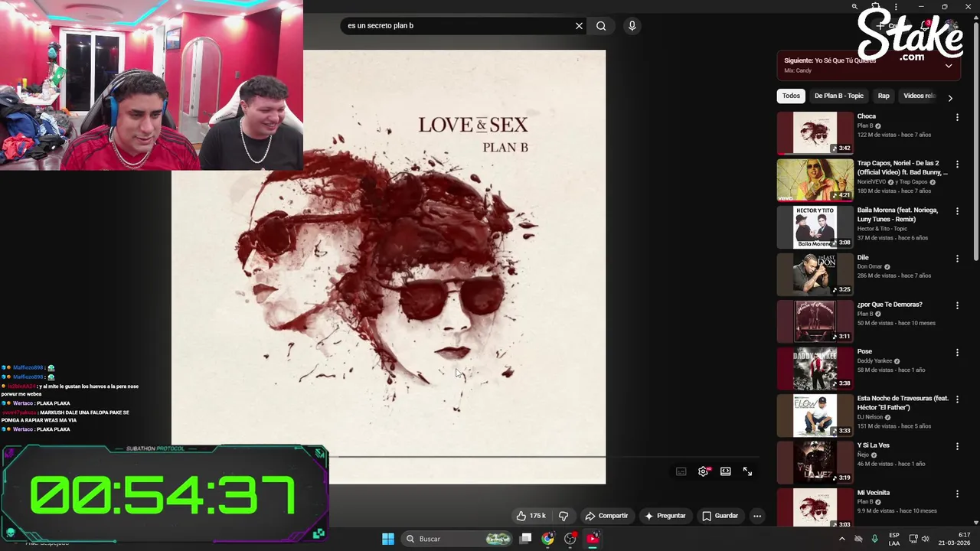980x551 pixels.
Task: Open the Pose Daddy Yankee thumbnail
Action: pyautogui.click(x=815, y=368)
